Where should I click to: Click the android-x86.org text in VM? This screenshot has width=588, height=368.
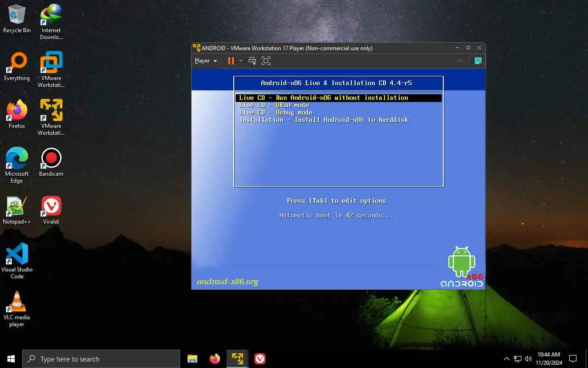pos(227,282)
